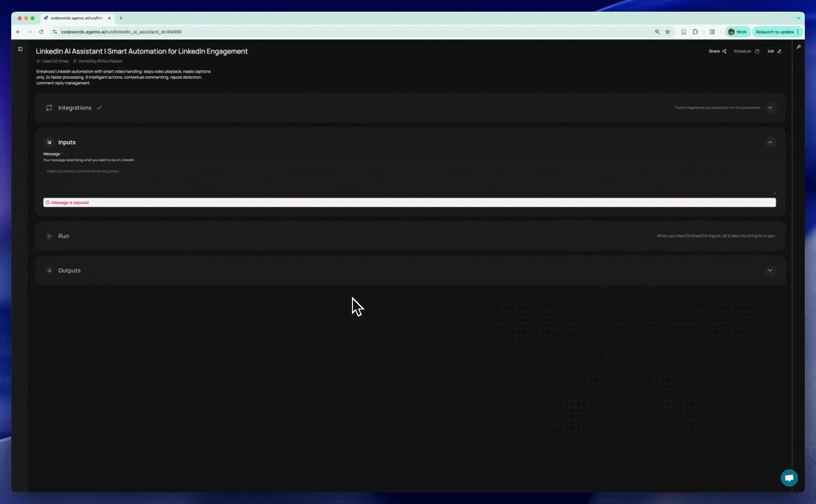This screenshot has width=816, height=504.
Task: Open a new browser tab
Action: tap(121, 18)
